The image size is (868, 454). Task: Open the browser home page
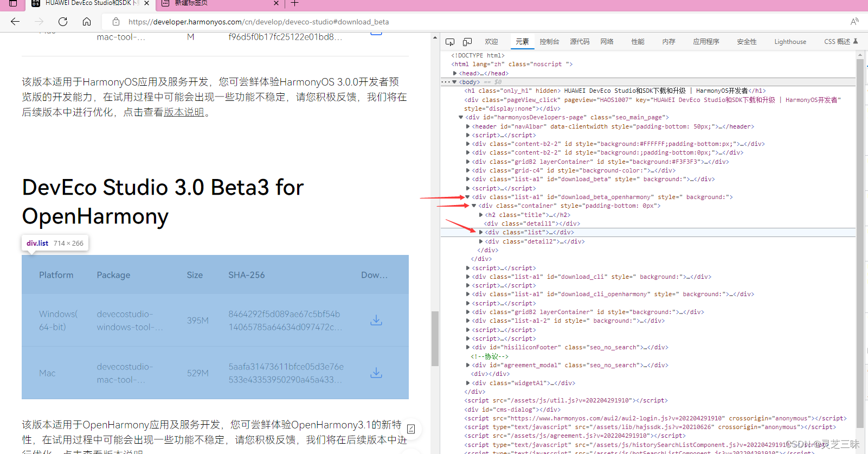click(x=87, y=22)
